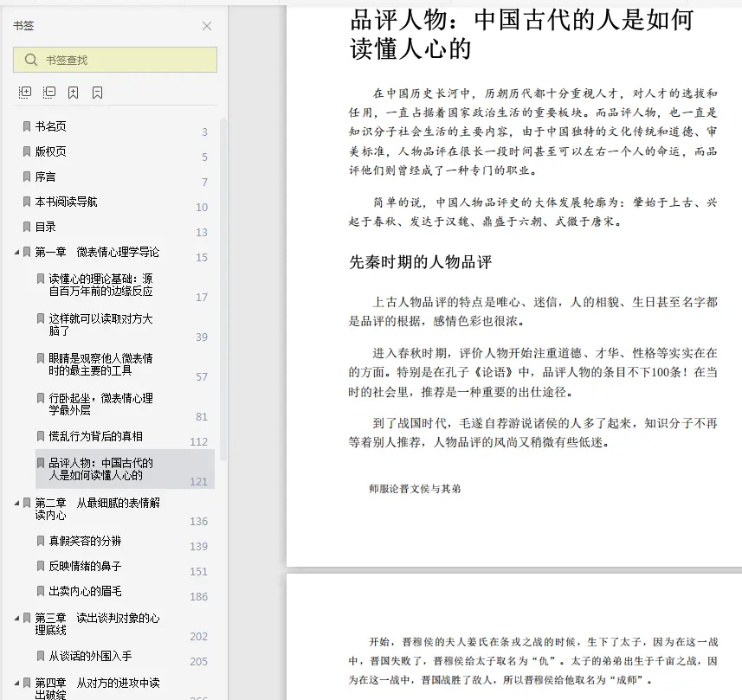Click the flag icon beside 目录
This screenshot has width=742, height=700.
pos(27,227)
